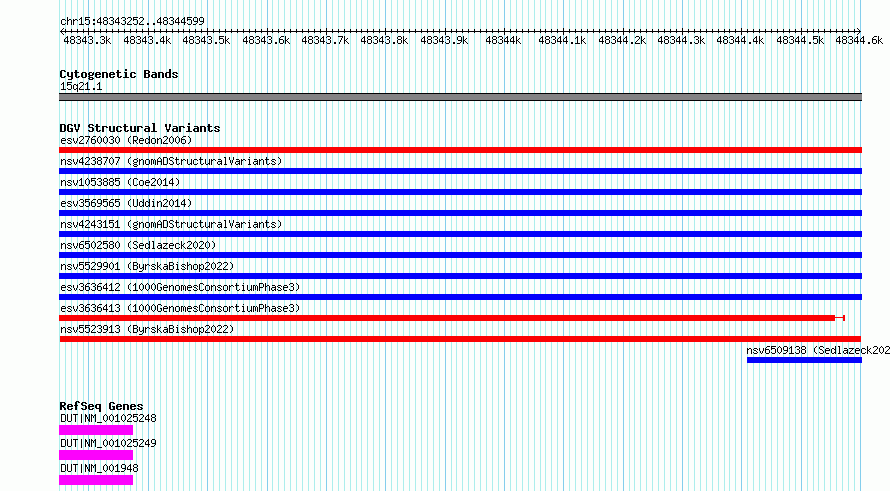Click the nsv1053885 (Coe2014) label

(x=120, y=182)
